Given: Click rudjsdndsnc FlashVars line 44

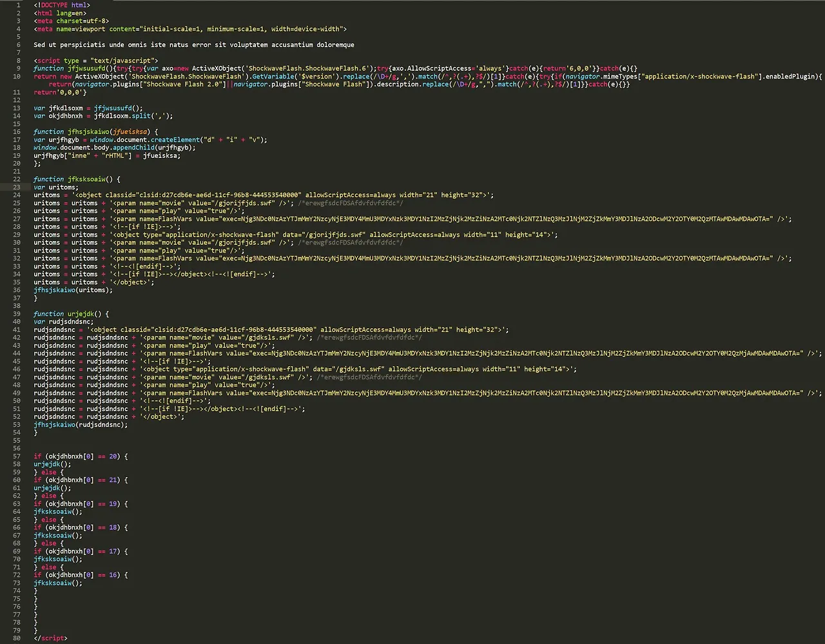Looking at the screenshot, I should (428, 353).
